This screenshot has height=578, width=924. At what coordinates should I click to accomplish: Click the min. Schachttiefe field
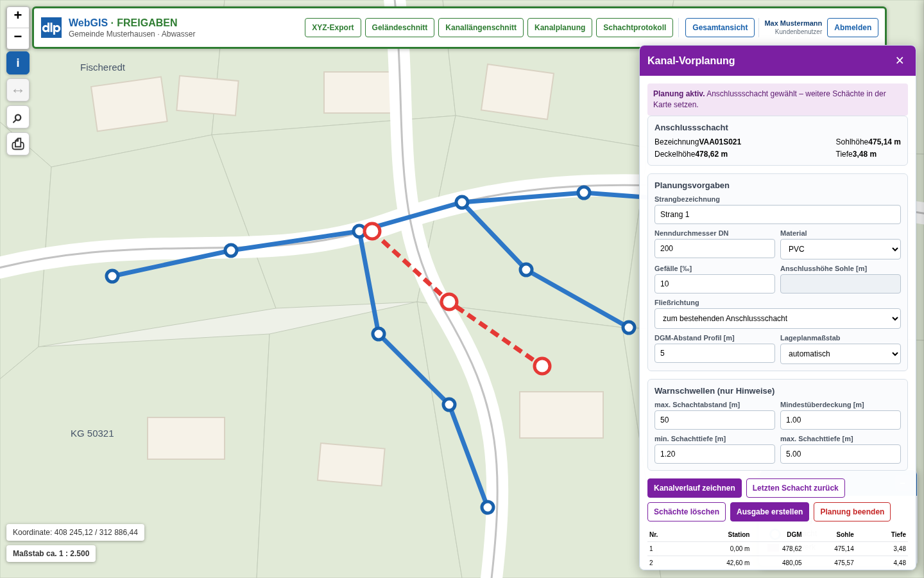tap(715, 454)
